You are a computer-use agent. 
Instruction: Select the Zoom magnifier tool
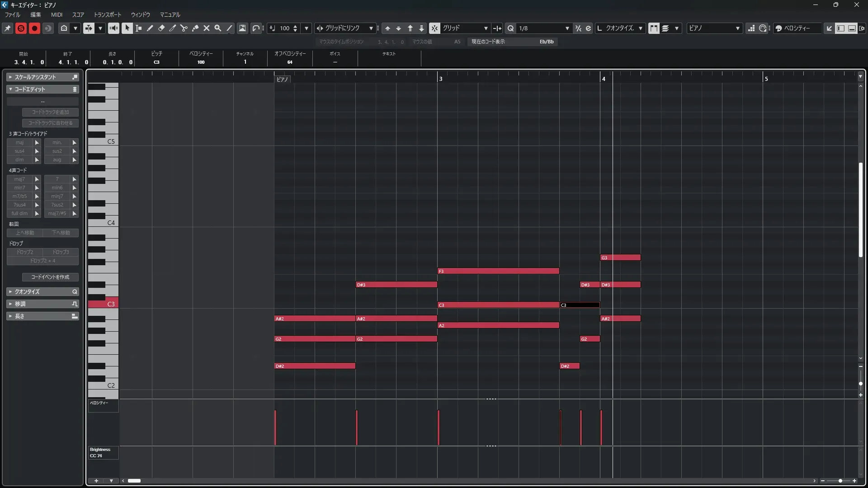[218, 28]
